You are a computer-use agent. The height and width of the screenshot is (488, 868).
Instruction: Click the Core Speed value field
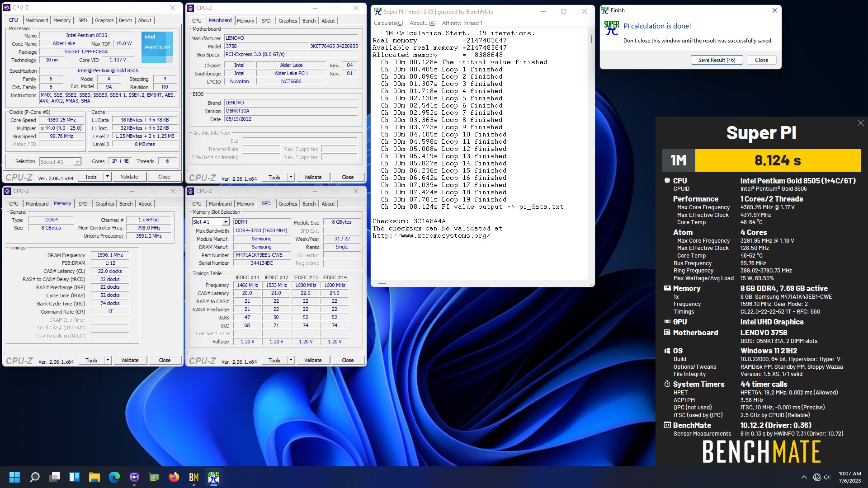pyautogui.click(x=61, y=120)
